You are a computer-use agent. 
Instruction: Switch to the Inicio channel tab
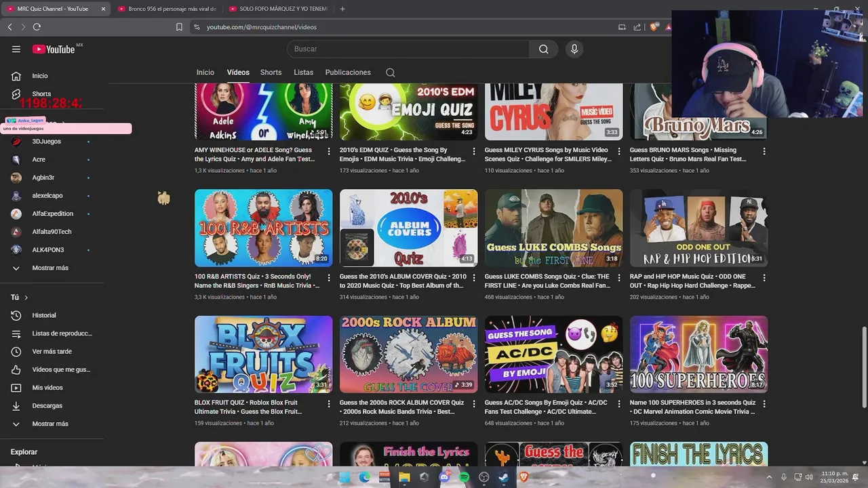tap(205, 73)
